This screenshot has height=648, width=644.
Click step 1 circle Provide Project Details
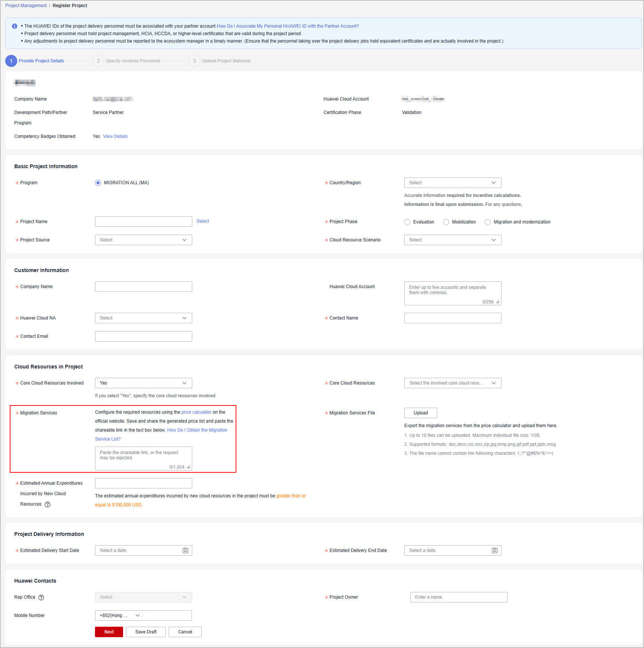click(11, 61)
